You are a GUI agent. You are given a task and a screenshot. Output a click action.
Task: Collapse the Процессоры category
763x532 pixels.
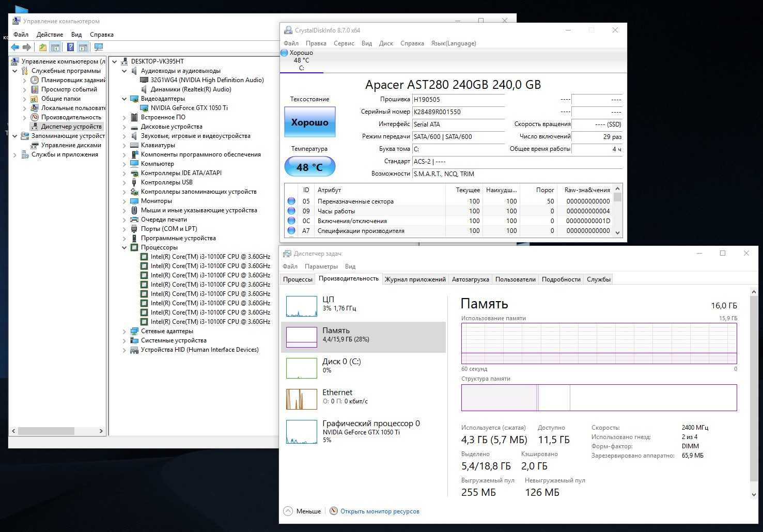click(124, 247)
